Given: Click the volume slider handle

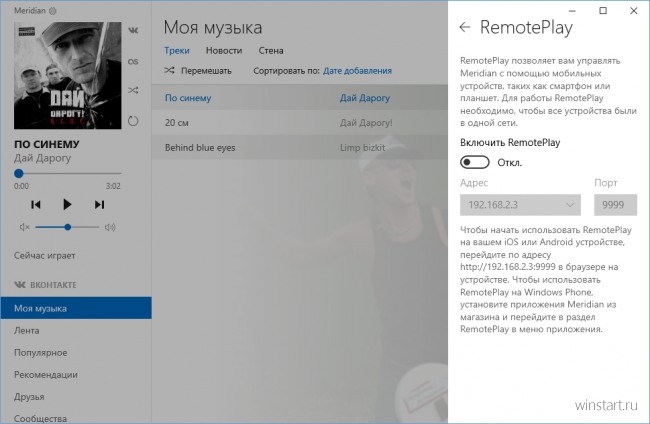Looking at the screenshot, I should coord(68,227).
